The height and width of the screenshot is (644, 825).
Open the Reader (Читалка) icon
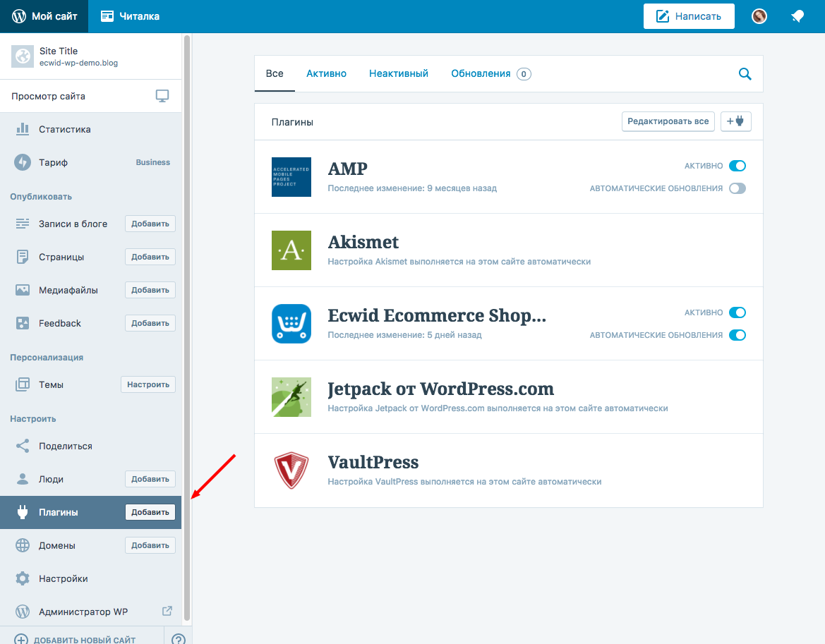(x=107, y=16)
